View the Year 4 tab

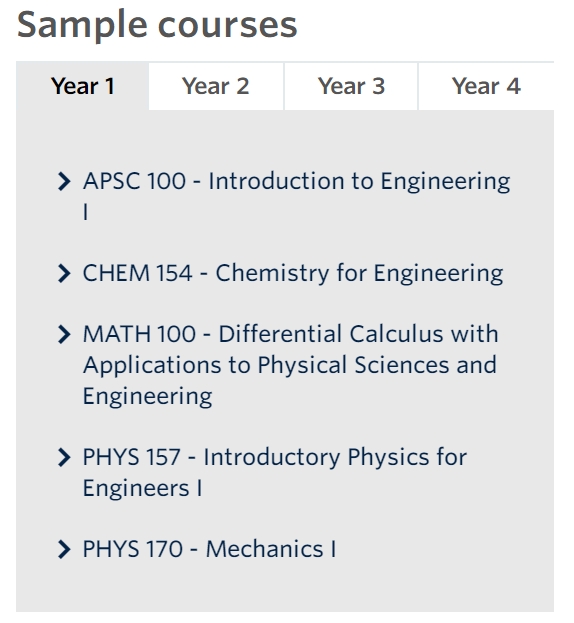[x=486, y=86]
